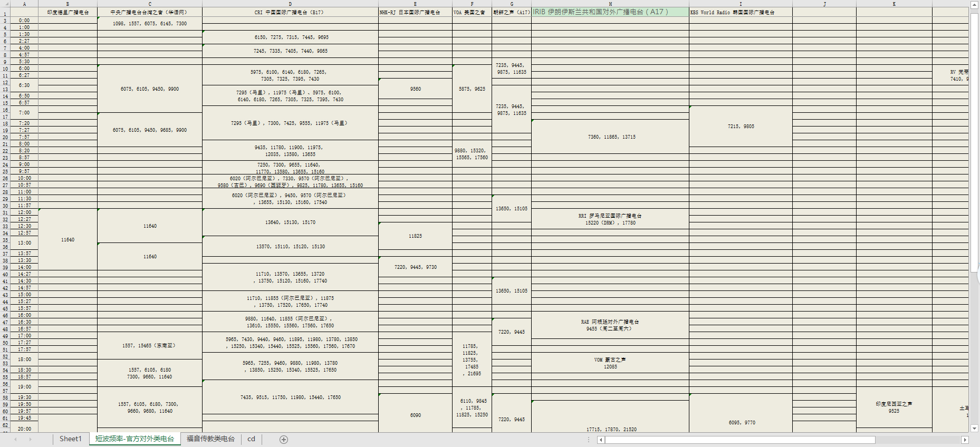Select the NHK-RJ 日本国际广播电台 header cell
This screenshot has width=980, height=447.
415,12
